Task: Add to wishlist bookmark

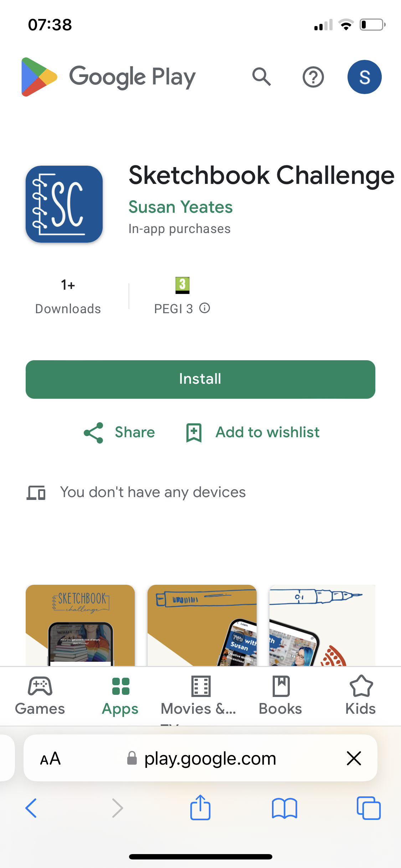Action: coord(253,433)
